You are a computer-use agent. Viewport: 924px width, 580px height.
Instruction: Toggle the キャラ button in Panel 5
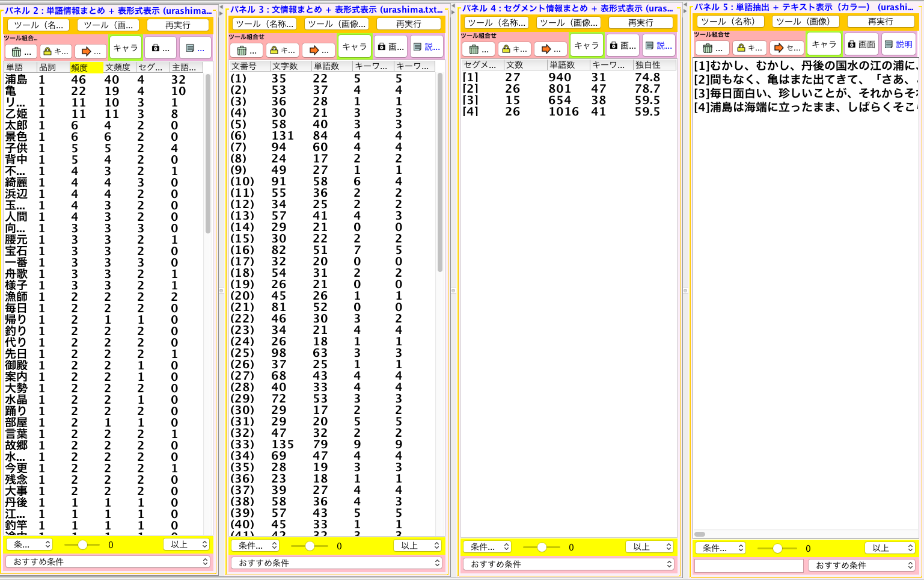point(824,45)
